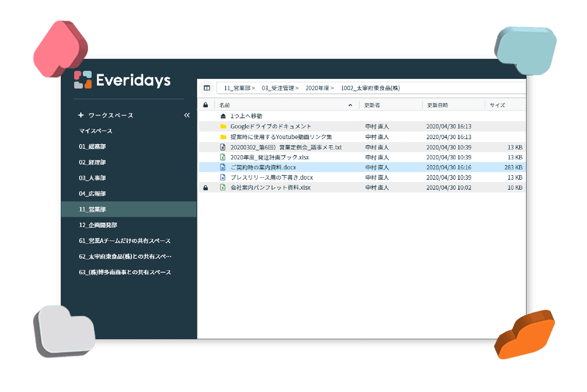Screen dimensions: 587x392
Task: Sort by 更新者 column header
Action: 372,105
